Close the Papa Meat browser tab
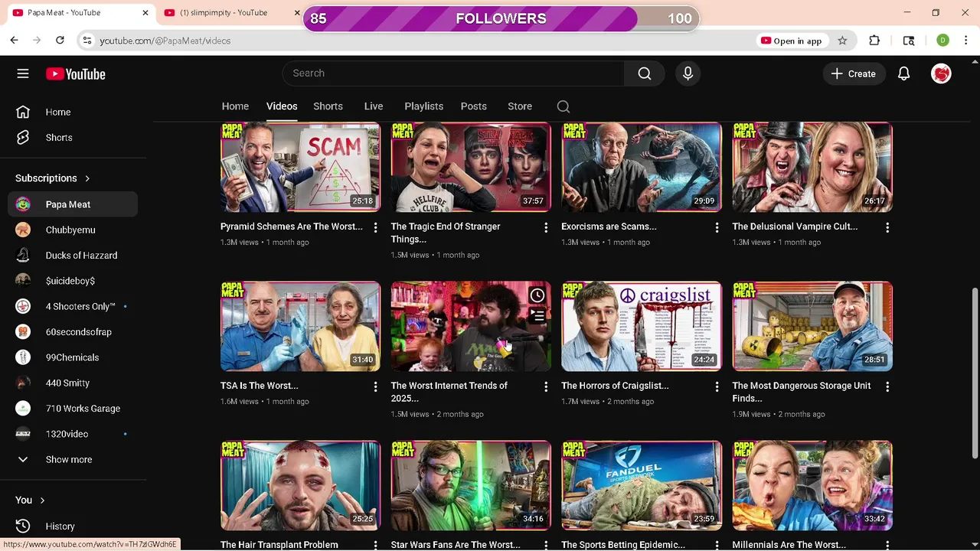980x551 pixels. pos(145,12)
